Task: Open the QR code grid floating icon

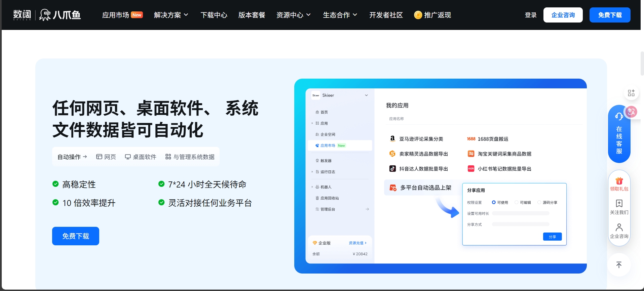Action: pyautogui.click(x=631, y=93)
